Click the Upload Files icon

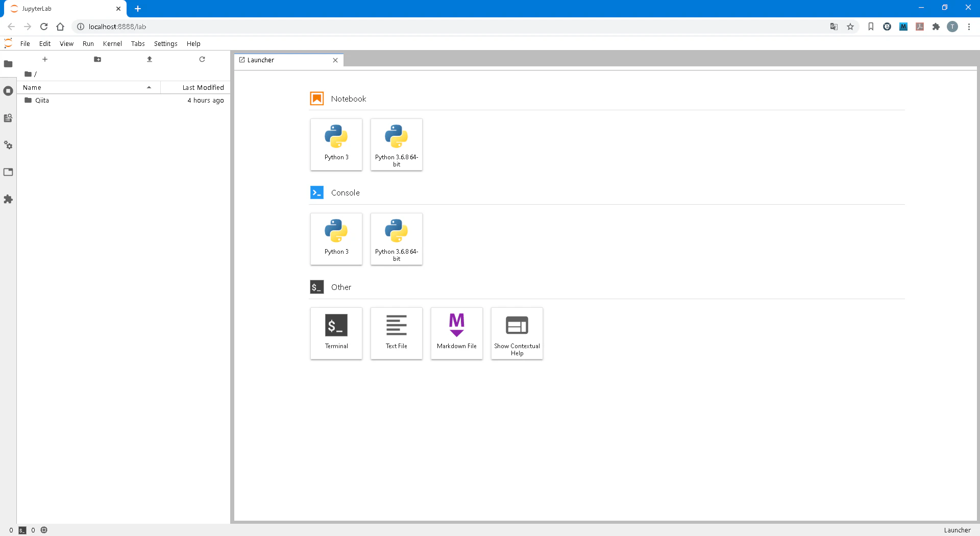click(x=150, y=59)
